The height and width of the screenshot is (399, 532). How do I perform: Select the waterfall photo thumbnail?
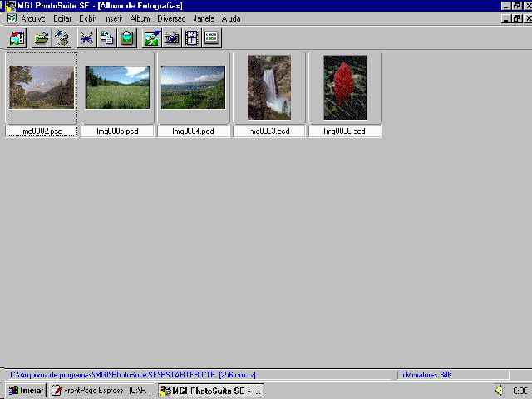[269, 87]
